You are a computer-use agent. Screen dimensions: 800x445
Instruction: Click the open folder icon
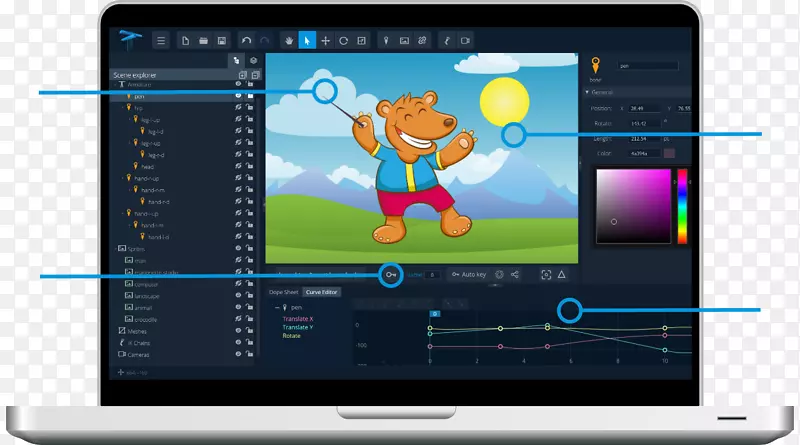[204, 41]
